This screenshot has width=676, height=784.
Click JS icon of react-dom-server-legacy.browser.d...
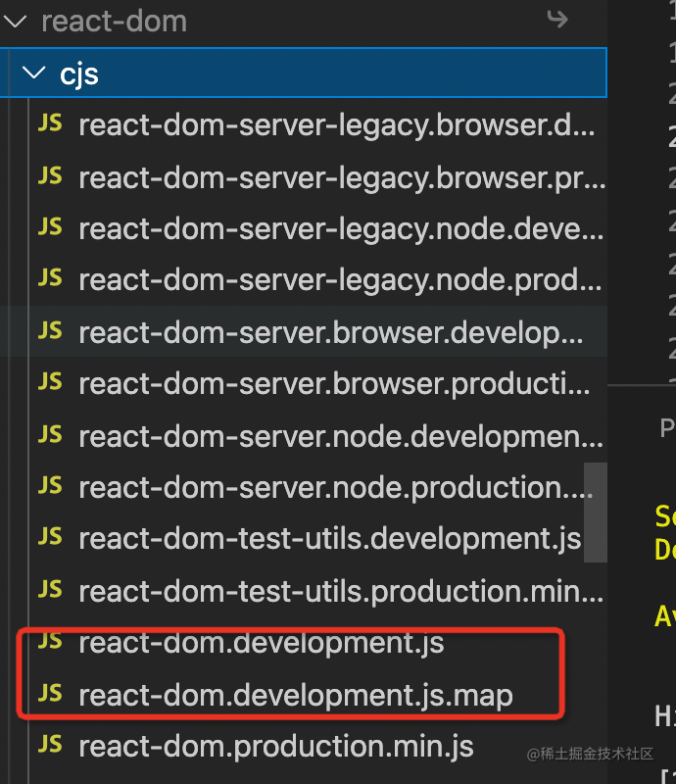[50, 123]
